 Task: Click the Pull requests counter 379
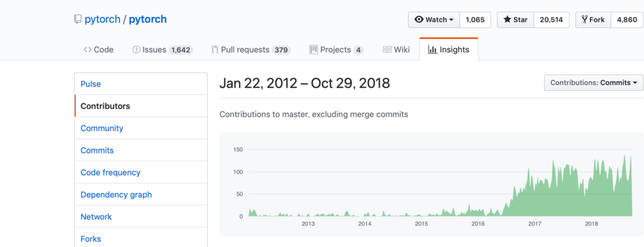pyautogui.click(x=281, y=50)
